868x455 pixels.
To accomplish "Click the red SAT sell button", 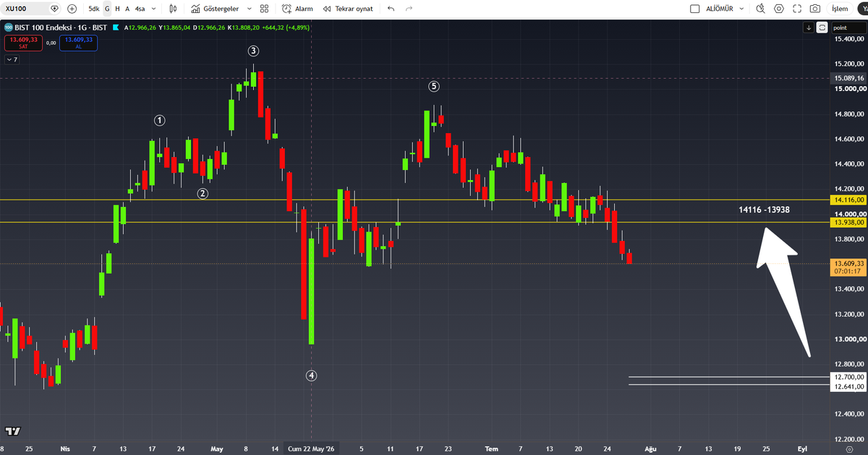I will (22, 43).
